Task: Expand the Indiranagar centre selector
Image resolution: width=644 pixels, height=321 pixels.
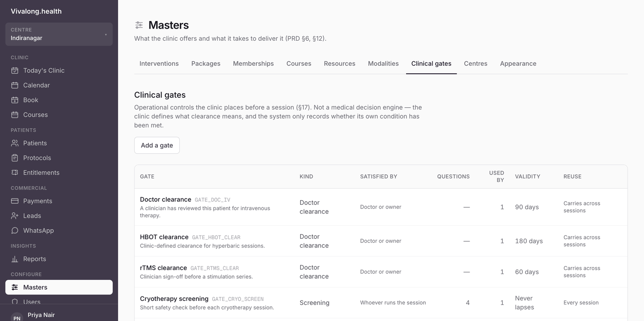Action: (x=59, y=34)
